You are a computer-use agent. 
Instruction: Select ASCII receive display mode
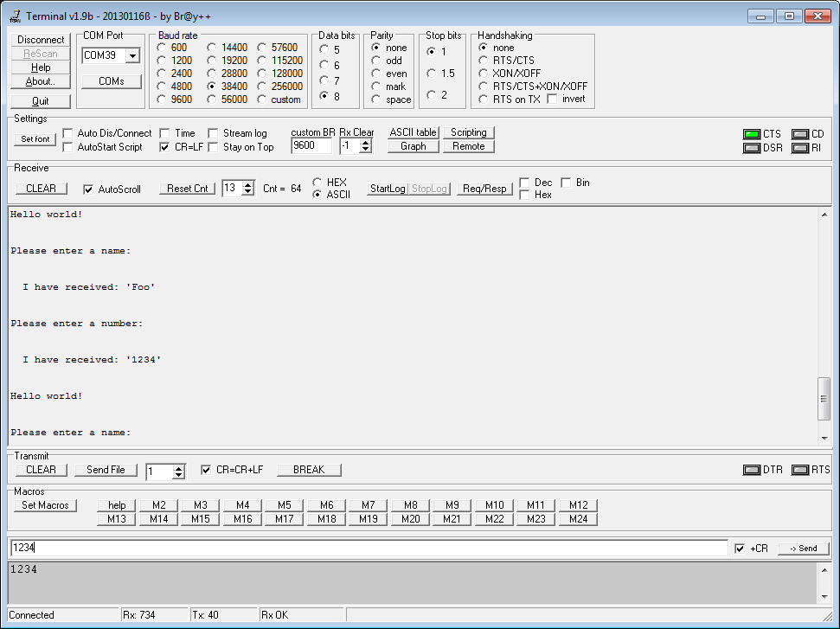pyautogui.click(x=317, y=195)
